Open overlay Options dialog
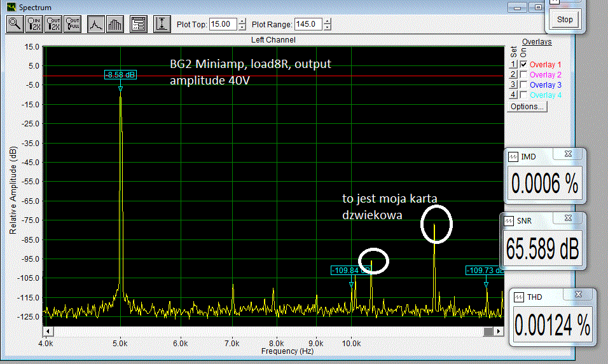The width and height of the screenshot is (608, 364). (527, 107)
